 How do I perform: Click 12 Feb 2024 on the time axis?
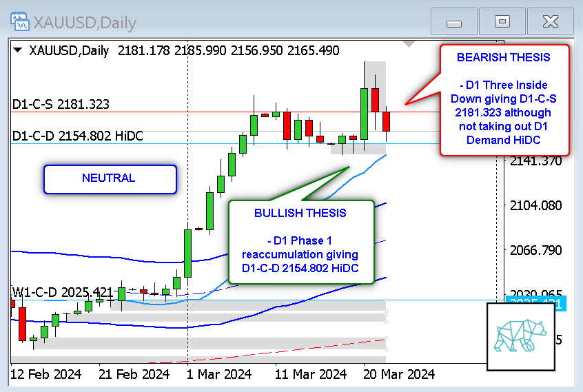click(x=47, y=374)
